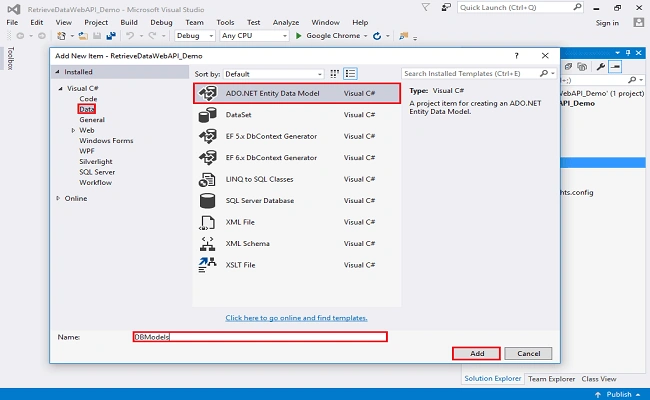Click the Undo toolbar icon

click(x=130, y=36)
